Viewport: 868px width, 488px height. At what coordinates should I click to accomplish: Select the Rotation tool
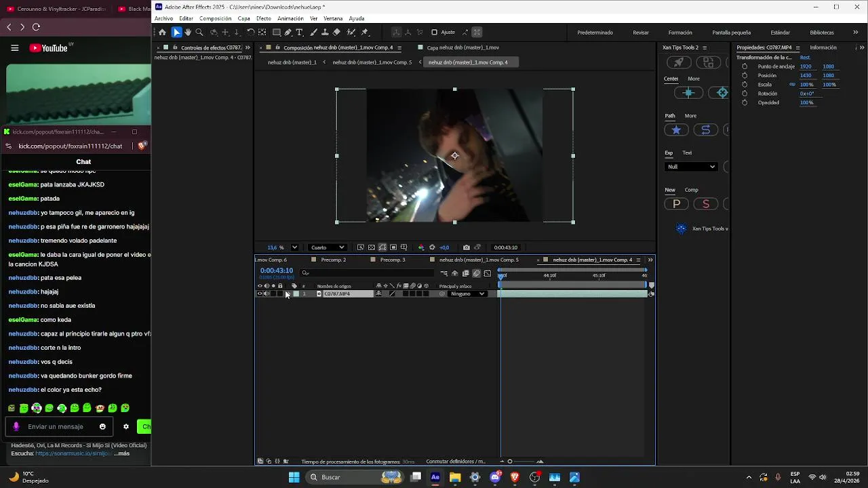coord(251,32)
